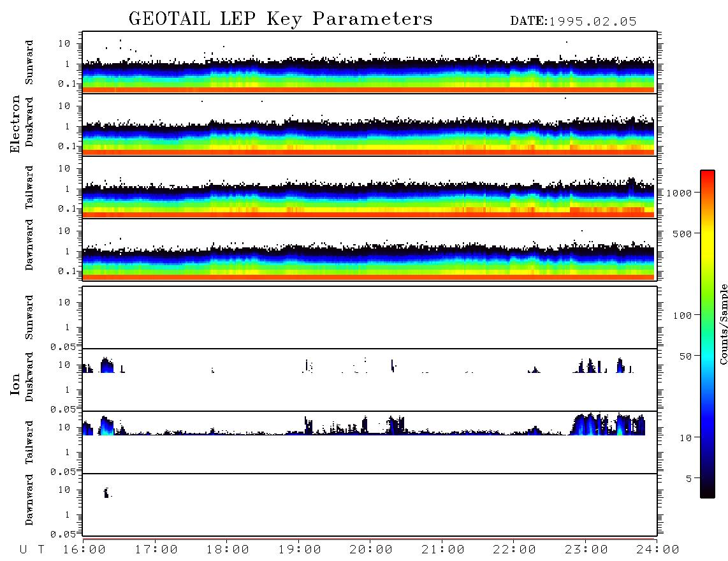Click the 10 tick on Electron Duskward axis
Screen dimensions: 728x561
pos(64,106)
